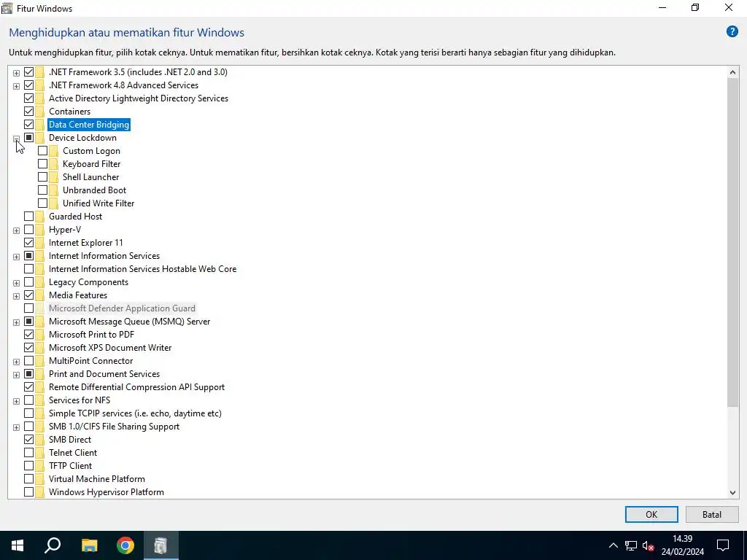Screen dimensions: 747x560
Task: Enable the Keyboard Filter checkbox
Action: point(42,164)
